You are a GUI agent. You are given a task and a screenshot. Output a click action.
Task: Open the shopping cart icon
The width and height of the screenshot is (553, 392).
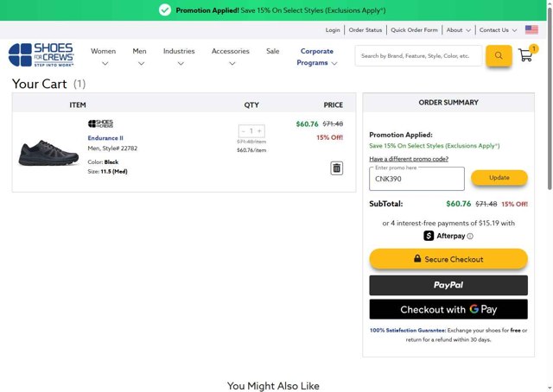[x=525, y=56]
